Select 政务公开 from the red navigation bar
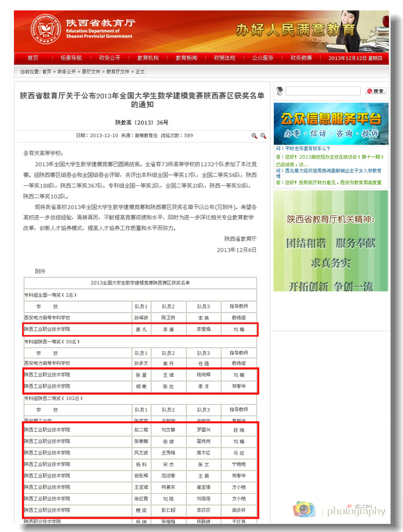Image resolution: width=403 pixels, height=532 pixels. (x=109, y=58)
